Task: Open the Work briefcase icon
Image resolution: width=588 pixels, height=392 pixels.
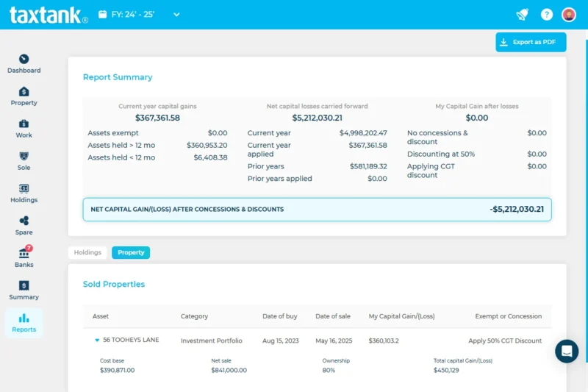Action: point(24,124)
